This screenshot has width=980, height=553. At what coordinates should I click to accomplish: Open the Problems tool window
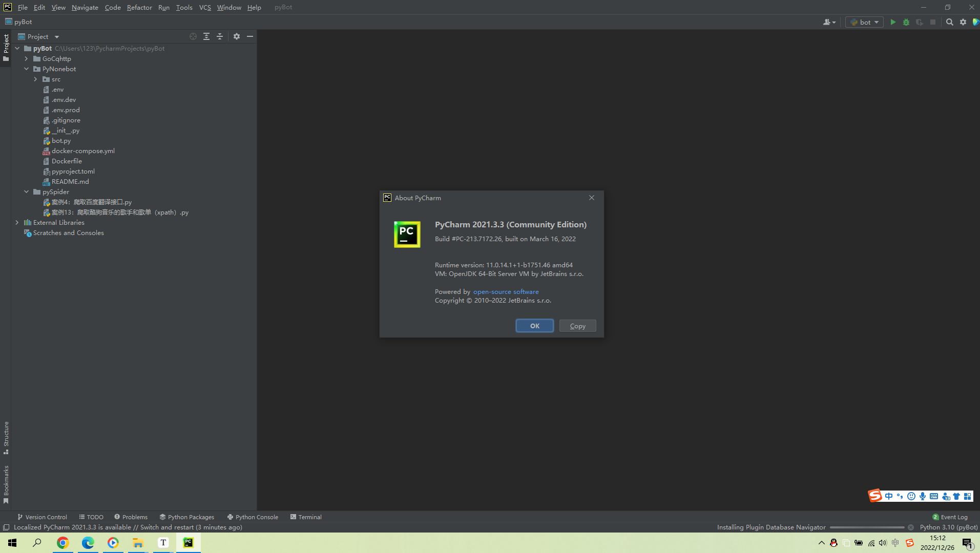[x=131, y=517]
